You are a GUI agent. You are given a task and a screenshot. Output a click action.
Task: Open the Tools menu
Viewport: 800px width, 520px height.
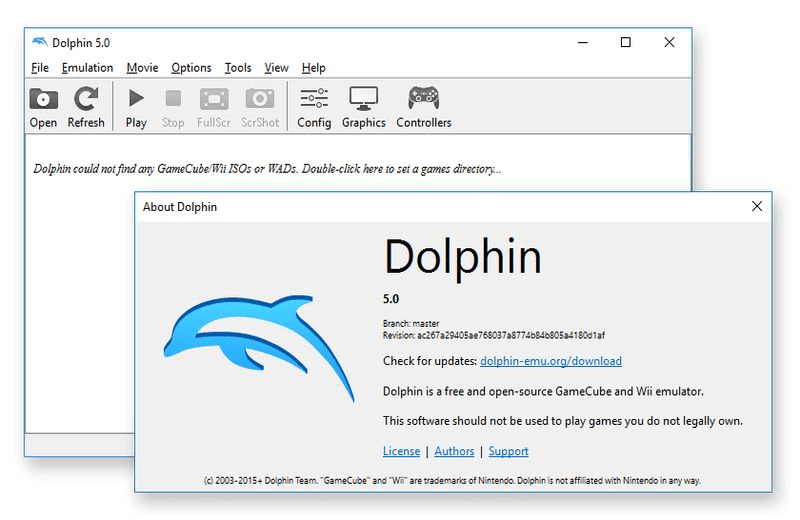(238, 67)
